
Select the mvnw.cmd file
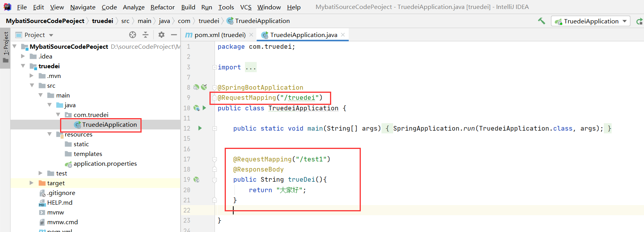click(x=59, y=222)
